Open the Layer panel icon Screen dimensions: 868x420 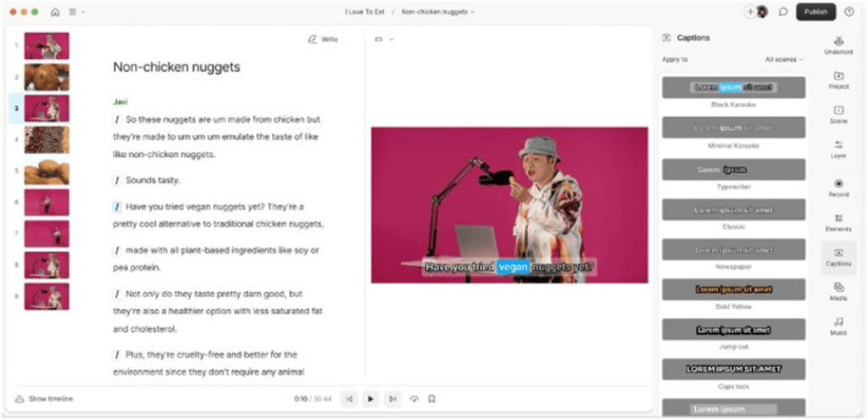pyautogui.click(x=838, y=149)
